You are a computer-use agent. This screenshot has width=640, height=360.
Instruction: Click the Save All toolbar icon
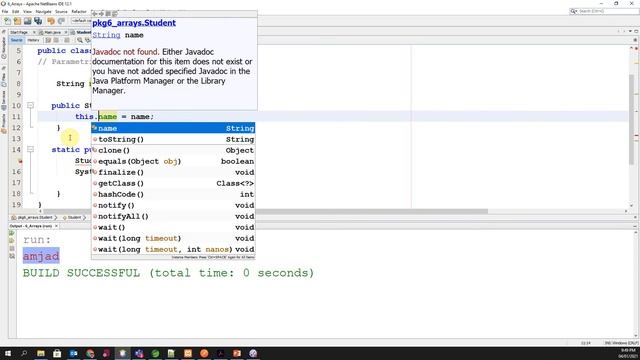point(38,21)
